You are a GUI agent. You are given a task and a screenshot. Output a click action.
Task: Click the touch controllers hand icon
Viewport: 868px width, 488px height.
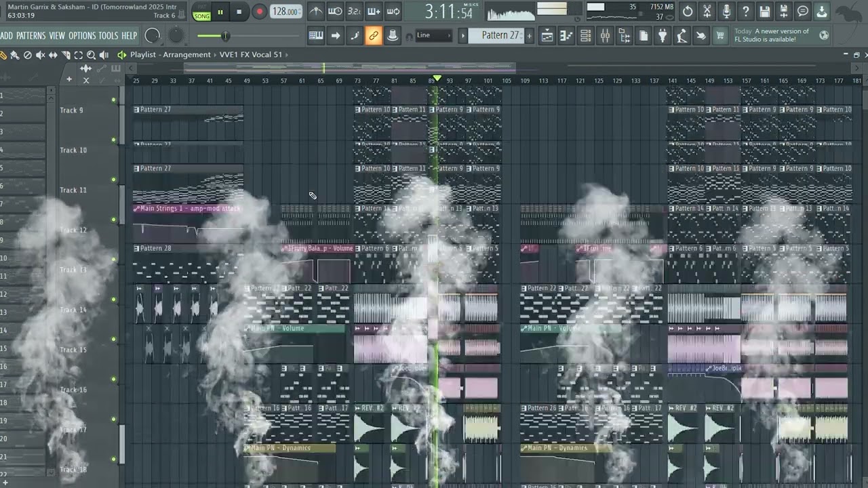tap(701, 35)
